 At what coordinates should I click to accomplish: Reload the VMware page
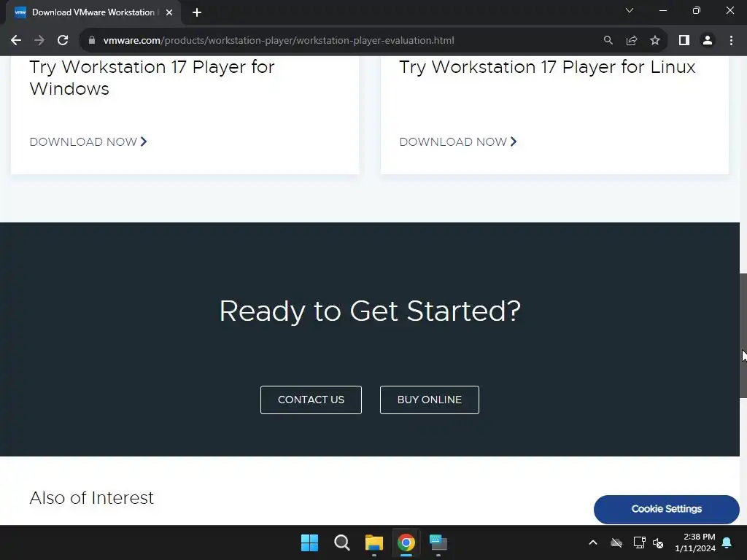coord(63,41)
